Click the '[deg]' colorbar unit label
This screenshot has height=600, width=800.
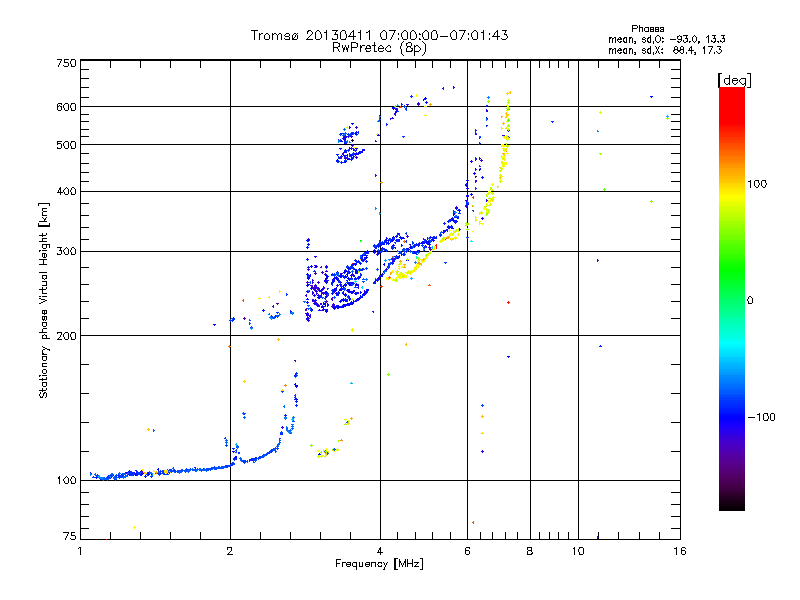(734, 80)
